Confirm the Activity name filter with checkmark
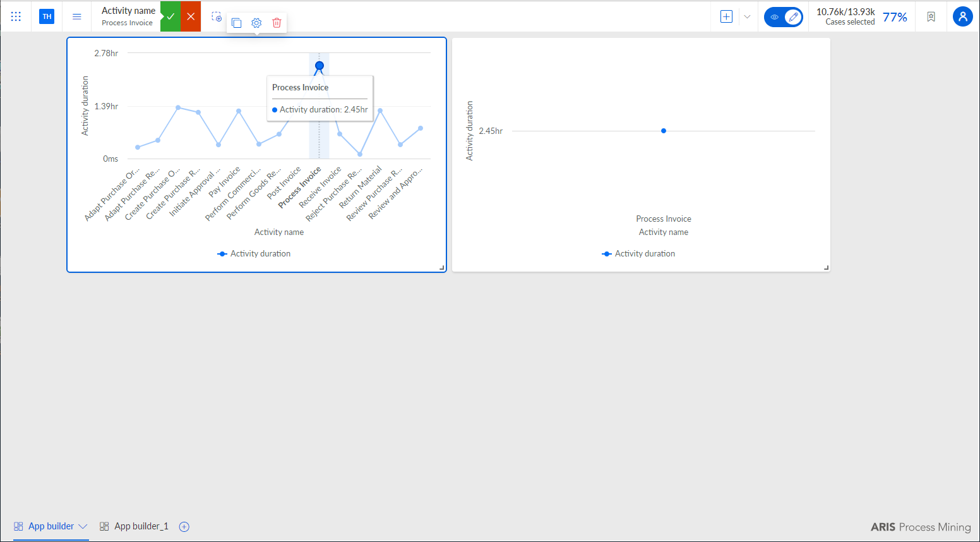Viewport: 980px width, 542px height. point(170,16)
